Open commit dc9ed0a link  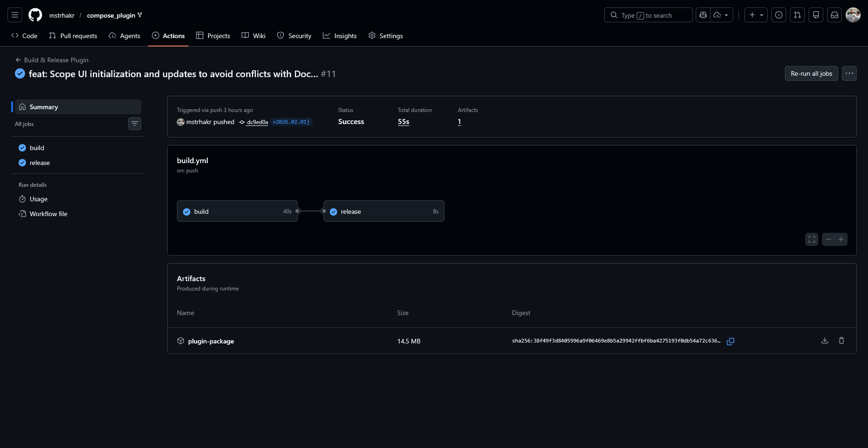click(x=257, y=122)
